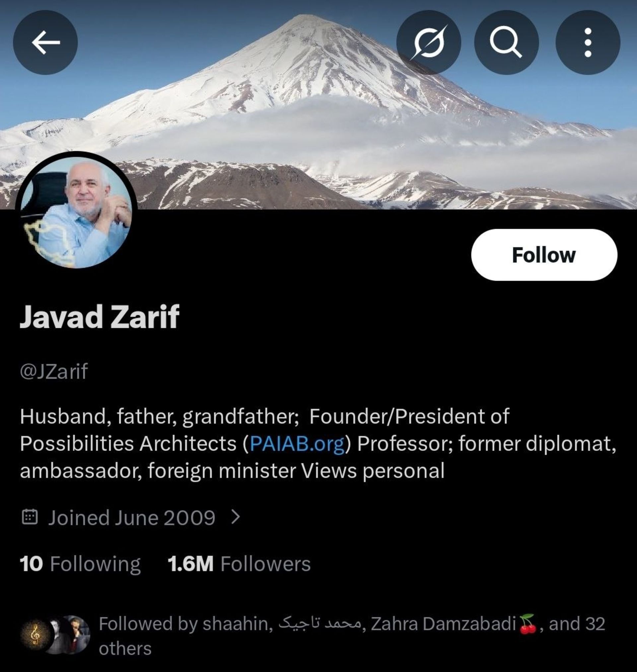
Task: View the 1.6M Followers list
Action: point(239,564)
